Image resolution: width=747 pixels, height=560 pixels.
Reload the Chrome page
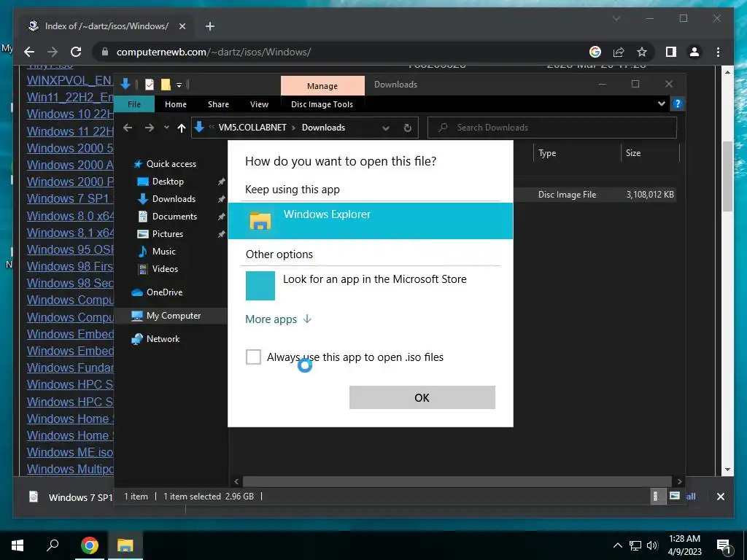point(76,52)
